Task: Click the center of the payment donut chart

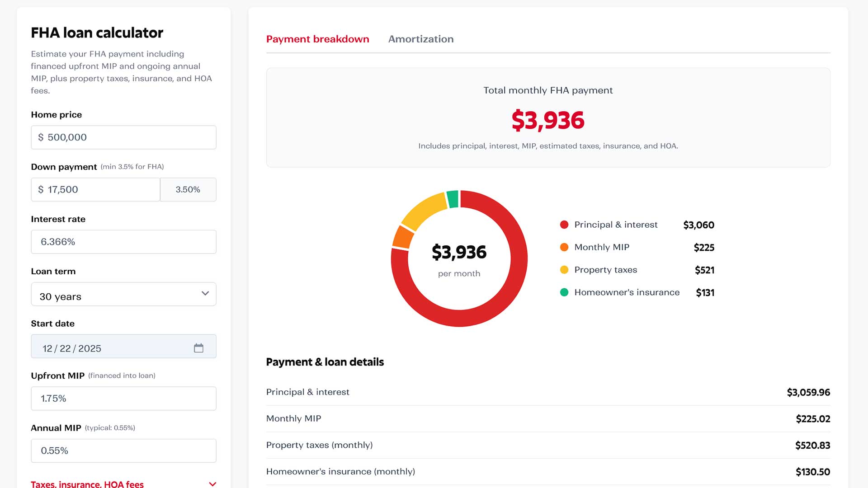Action: click(459, 258)
